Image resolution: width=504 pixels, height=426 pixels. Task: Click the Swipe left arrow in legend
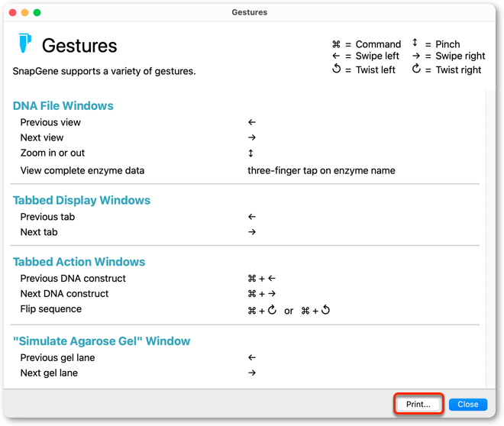[x=336, y=56]
